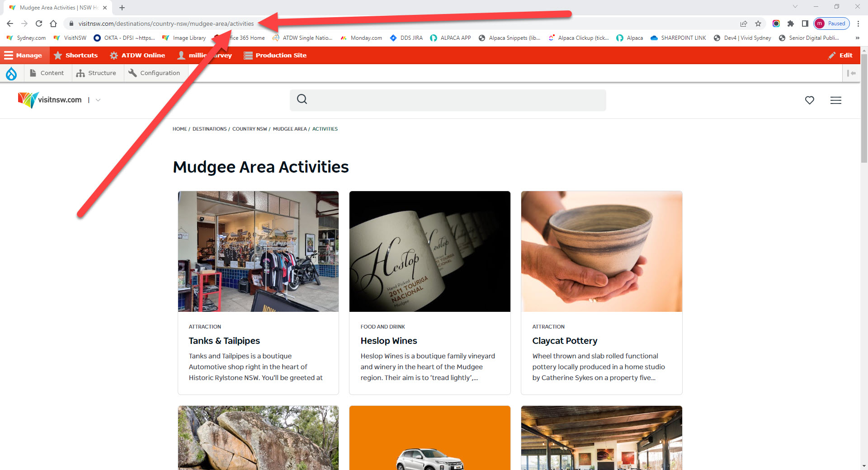This screenshot has width=868, height=470.
Task: Open the rock formation card image
Action: [x=258, y=438]
